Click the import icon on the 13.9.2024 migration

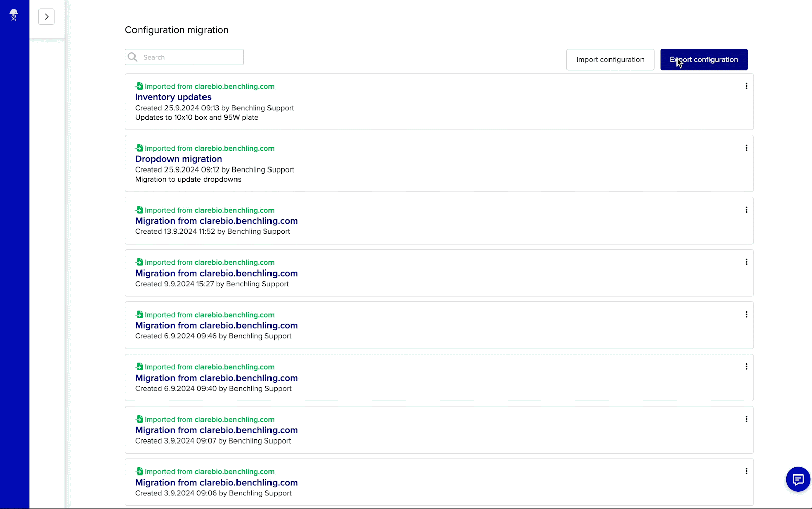139,210
